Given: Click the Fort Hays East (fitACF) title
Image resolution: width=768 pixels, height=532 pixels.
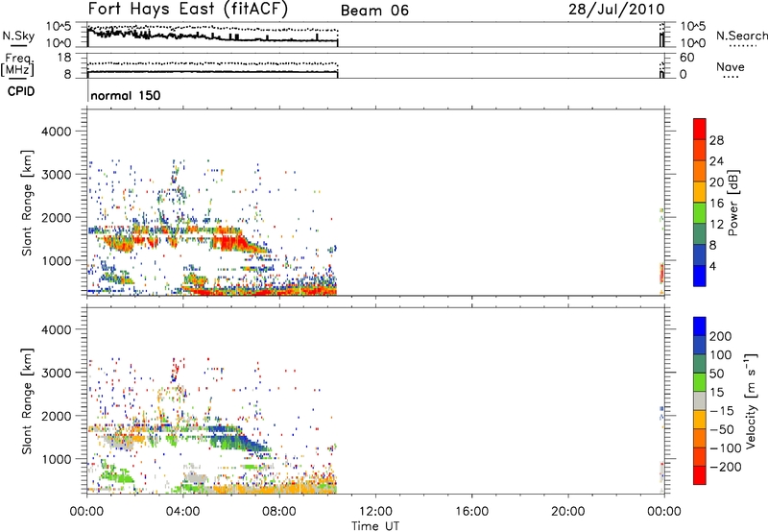Looking at the screenshot, I should click(x=187, y=10).
